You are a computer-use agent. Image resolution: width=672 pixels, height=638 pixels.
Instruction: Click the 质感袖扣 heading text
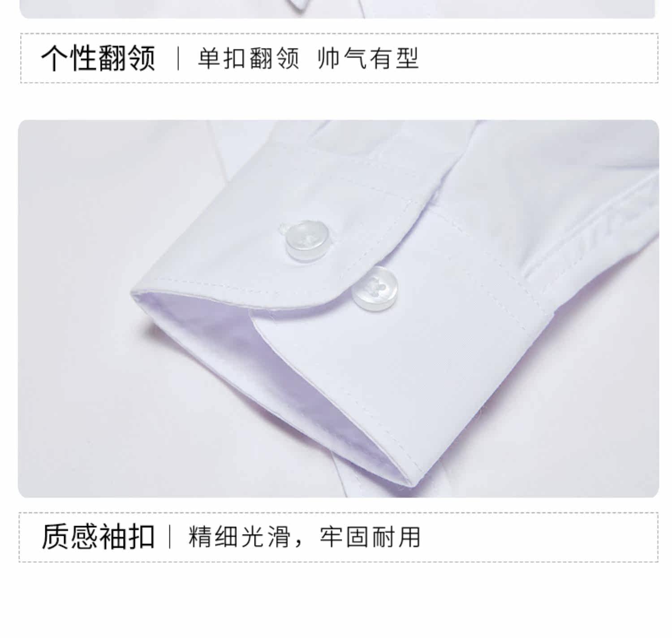click(x=98, y=536)
